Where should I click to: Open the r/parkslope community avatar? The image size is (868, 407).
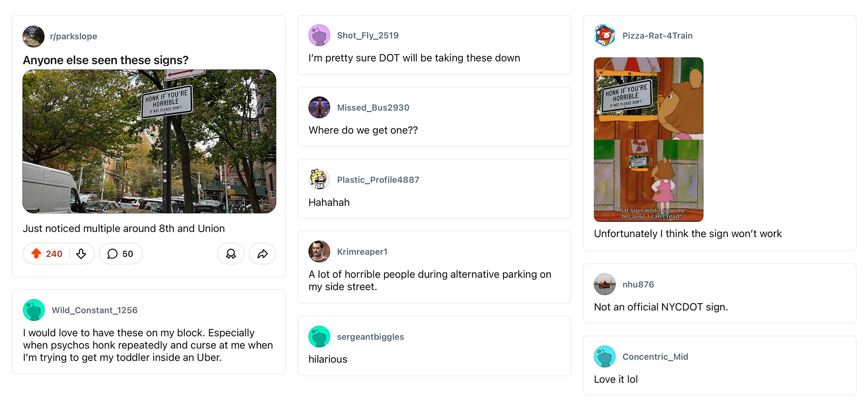tap(34, 37)
